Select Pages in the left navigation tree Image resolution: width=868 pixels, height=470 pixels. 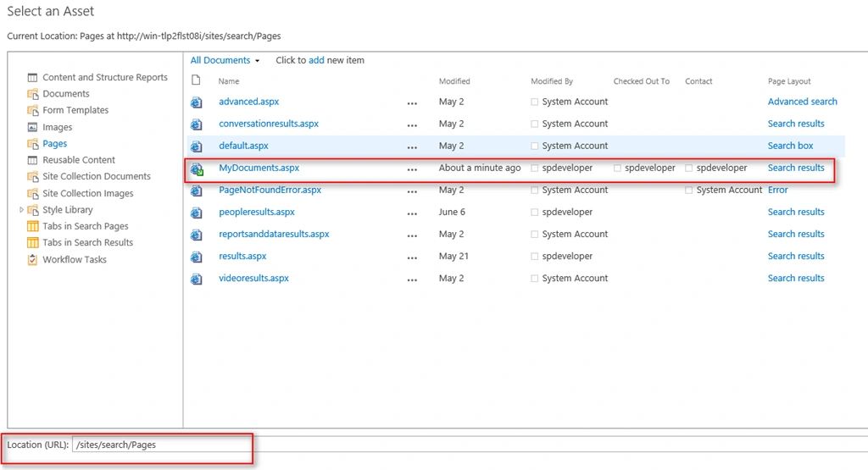point(55,143)
